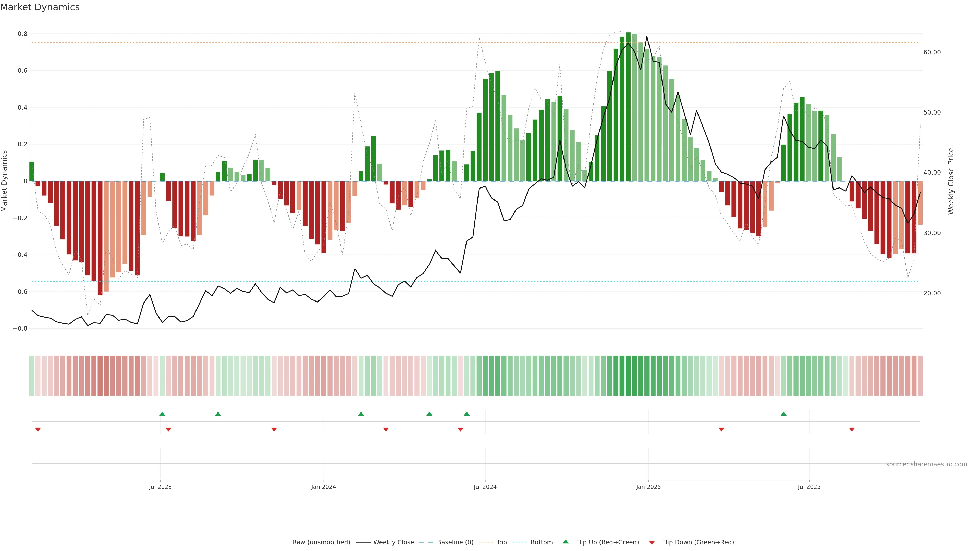Click the rightmost red flip-down marker
Image resolution: width=980 pixels, height=551 pixels.
coord(852,429)
